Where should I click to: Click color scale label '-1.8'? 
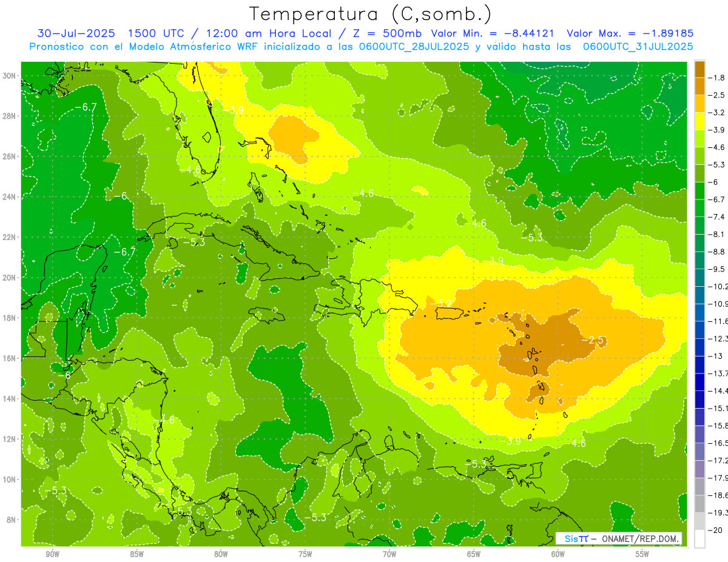(718, 78)
